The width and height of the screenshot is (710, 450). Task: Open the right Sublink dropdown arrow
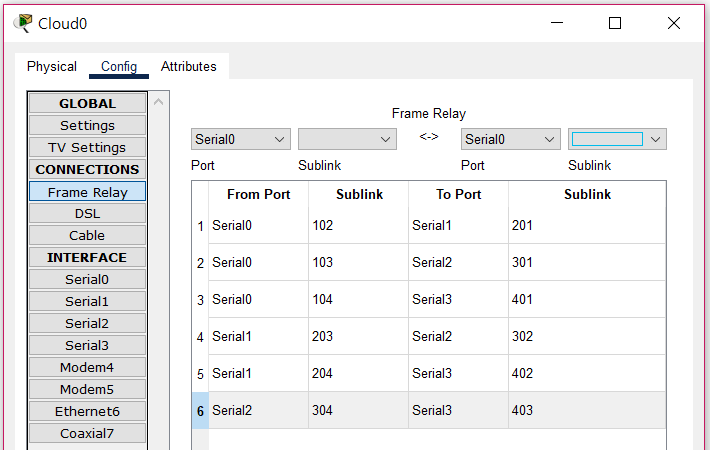point(655,139)
